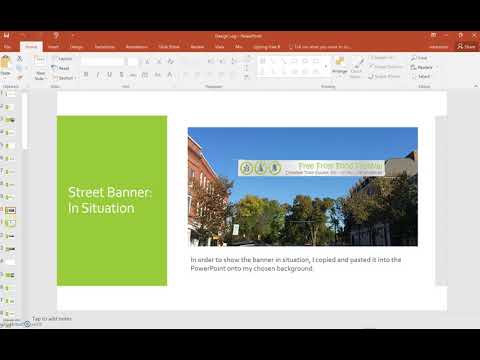The width and height of the screenshot is (480, 360).
Task: Open the File tab
Action: (x=7, y=47)
